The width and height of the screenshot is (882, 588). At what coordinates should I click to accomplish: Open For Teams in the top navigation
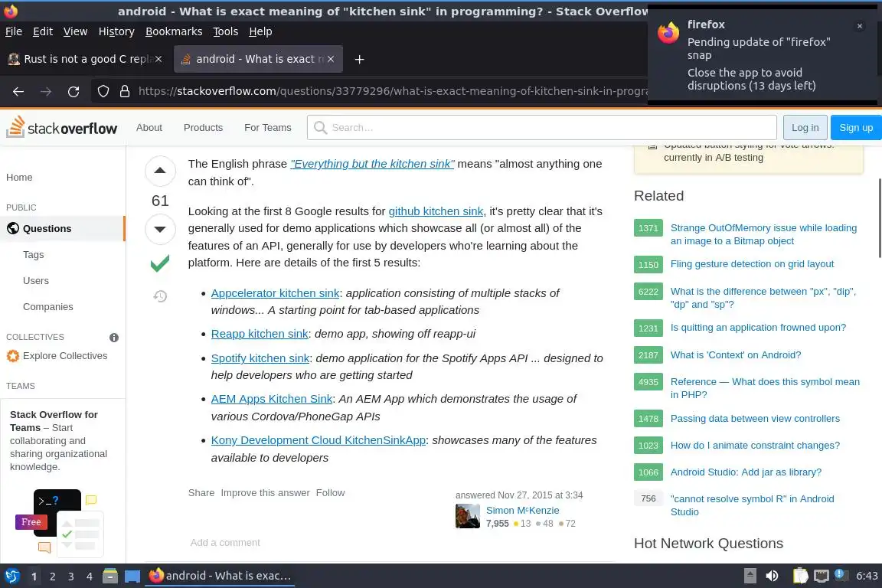pos(268,128)
